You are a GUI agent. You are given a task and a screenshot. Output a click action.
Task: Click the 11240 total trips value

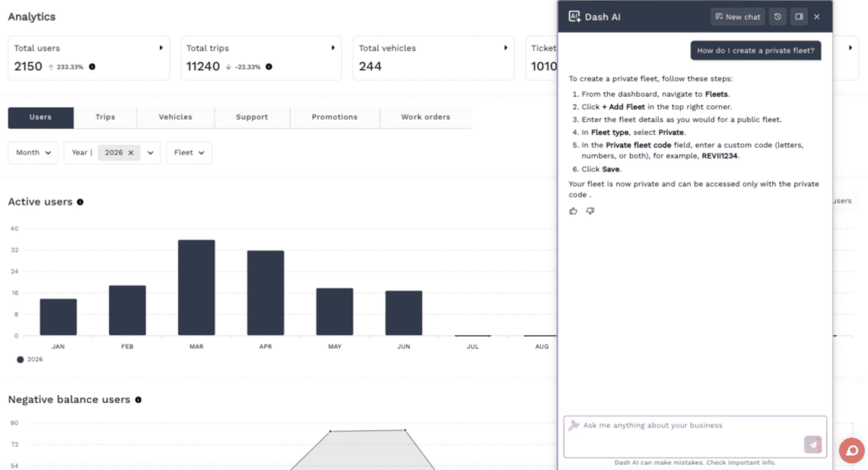point(203,66)
